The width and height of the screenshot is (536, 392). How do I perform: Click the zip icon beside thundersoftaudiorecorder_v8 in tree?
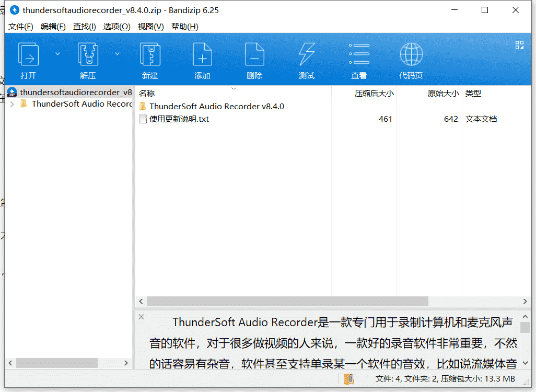coord(12,93)
